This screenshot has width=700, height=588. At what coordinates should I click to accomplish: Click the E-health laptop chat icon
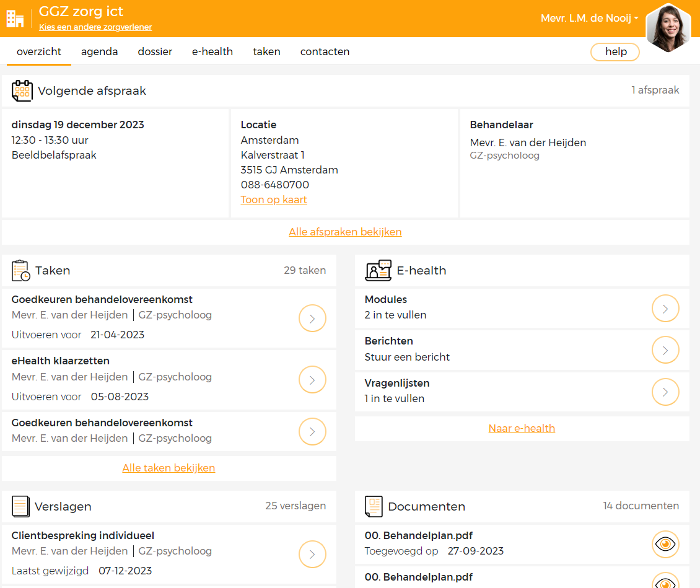[378, 271]
